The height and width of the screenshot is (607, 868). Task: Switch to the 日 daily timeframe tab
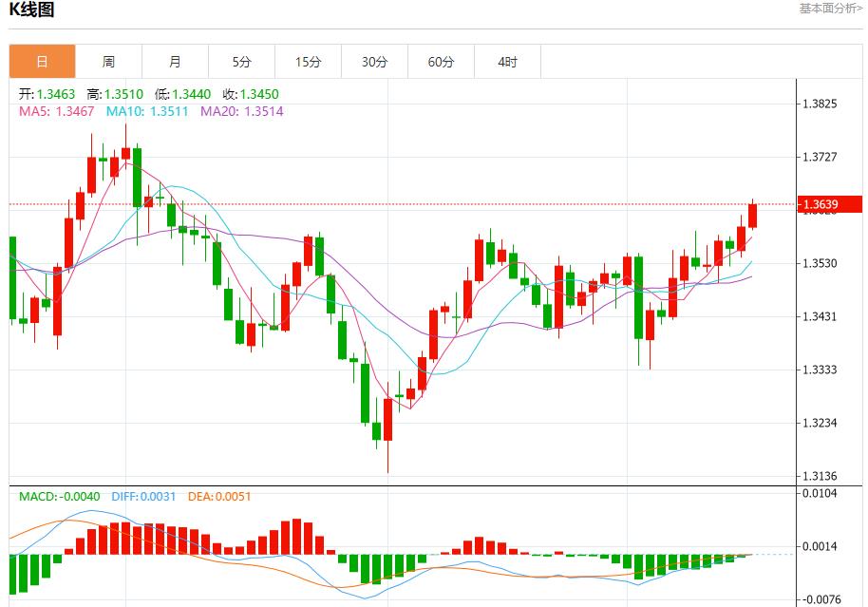click(x=42, y=61)
